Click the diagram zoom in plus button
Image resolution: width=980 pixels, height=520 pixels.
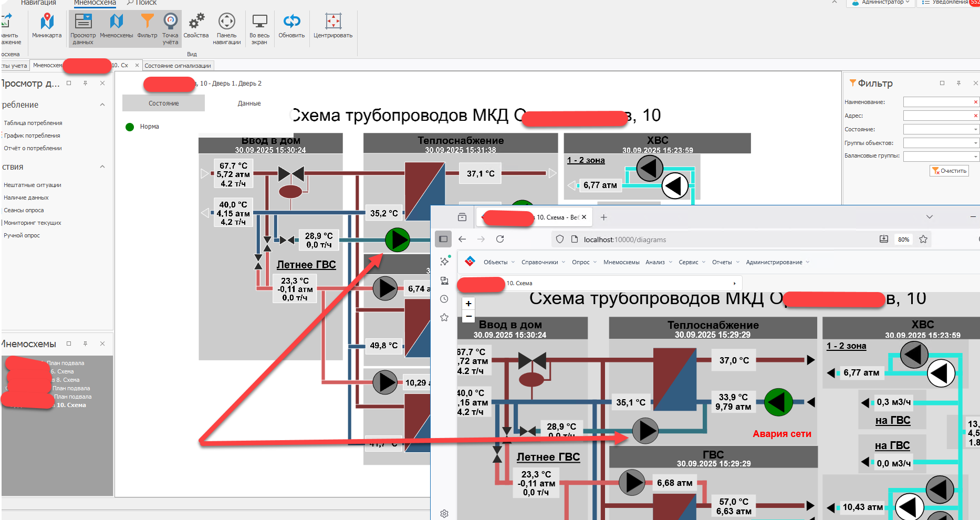point(468,304)
